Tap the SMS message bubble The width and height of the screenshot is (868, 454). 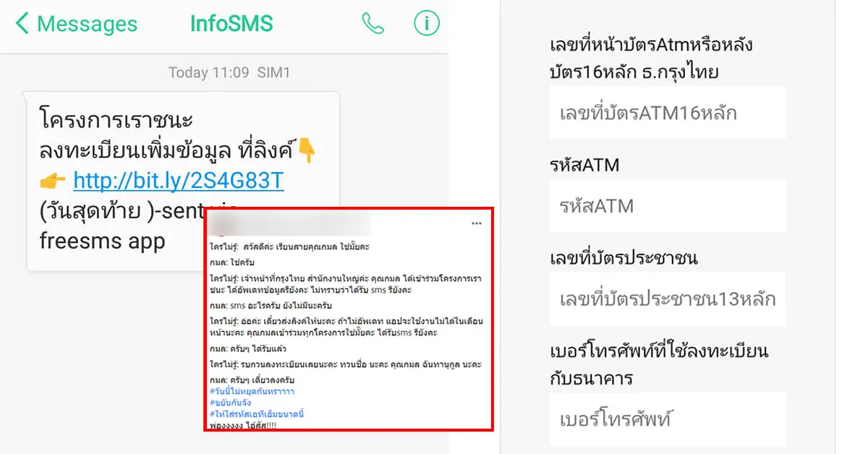[x=182, y=181]
